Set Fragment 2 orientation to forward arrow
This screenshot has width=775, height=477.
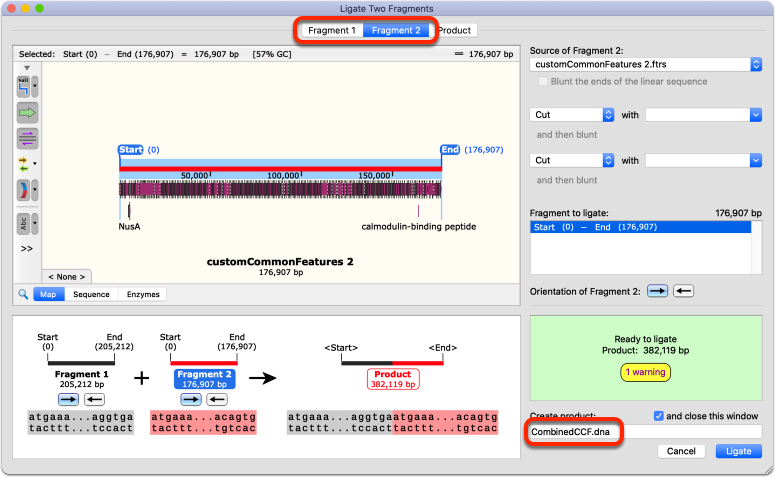point(657,291)
